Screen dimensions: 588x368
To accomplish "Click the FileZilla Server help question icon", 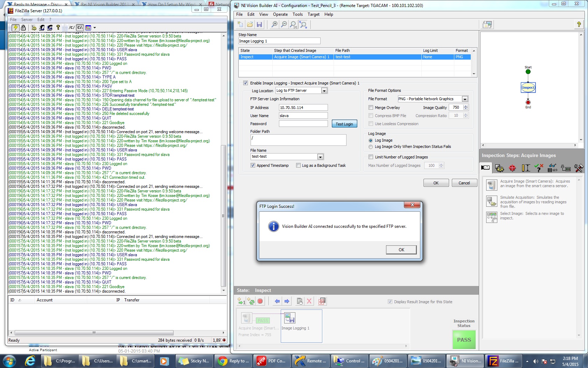I will 58,28.
